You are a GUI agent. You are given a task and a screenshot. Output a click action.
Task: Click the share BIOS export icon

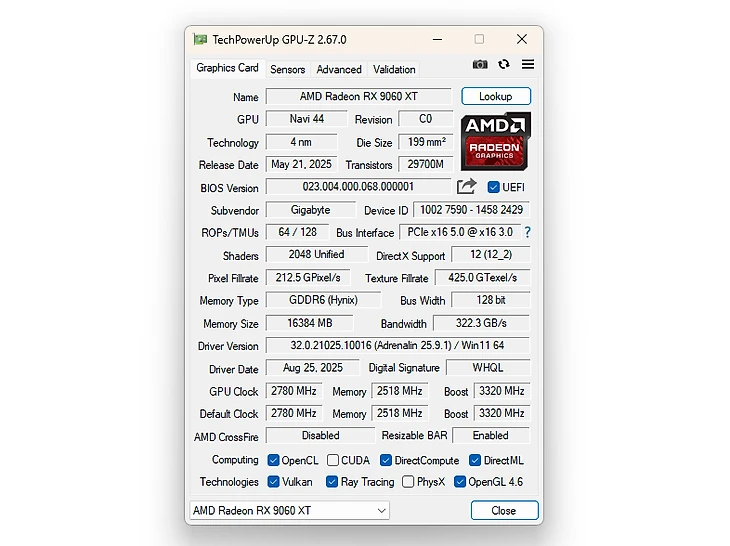pos(466,187)
